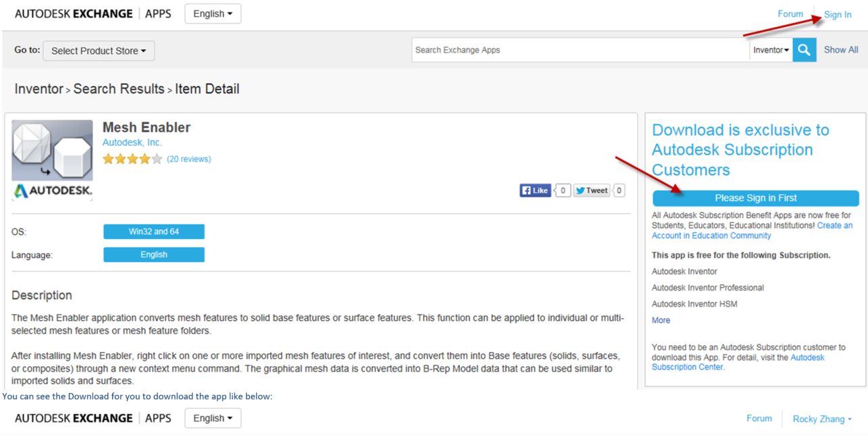This screenshot has height=435, width=868.
Task: Open the top English language dropdown
Action: click(213, 14)
